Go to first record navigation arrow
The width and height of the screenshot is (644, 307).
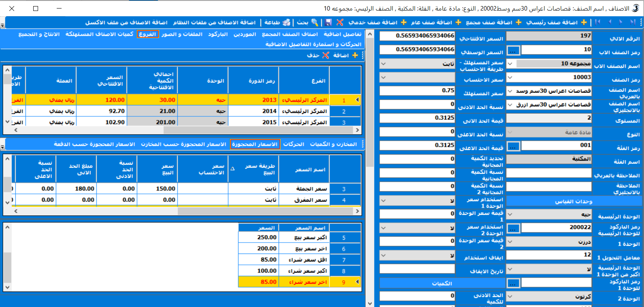[633, 22]
